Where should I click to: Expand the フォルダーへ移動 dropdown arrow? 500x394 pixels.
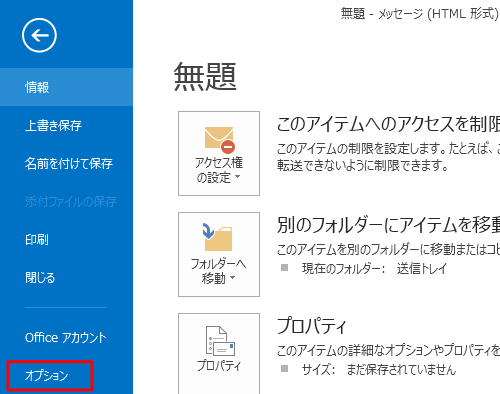(x=233, y=277)
